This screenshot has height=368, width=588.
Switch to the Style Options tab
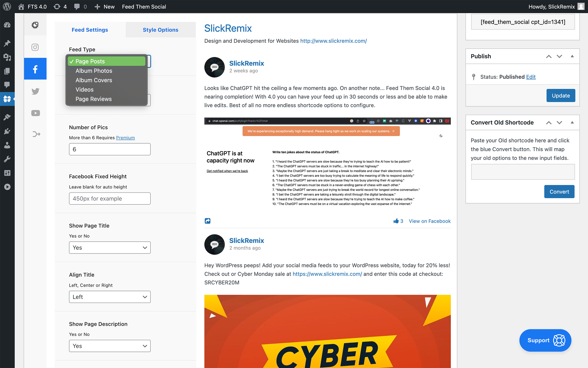[160, 30]
